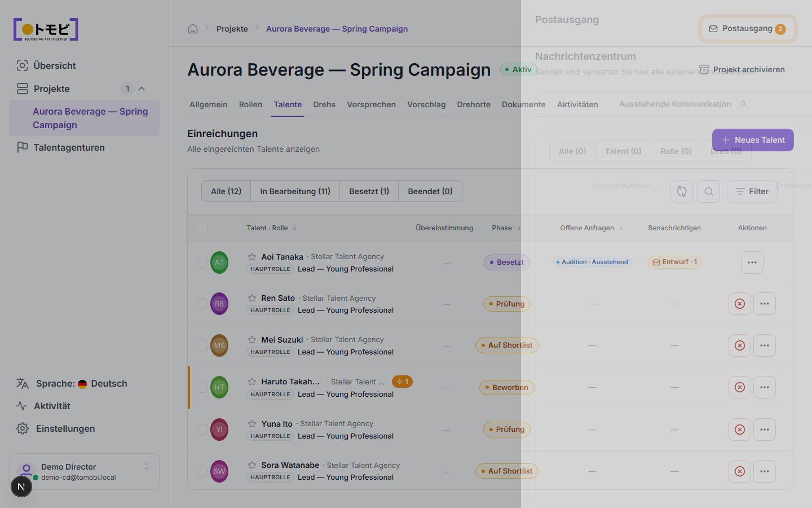Click the round N dev tools badge
Screen dimensions: 812x508
[21, 486]
